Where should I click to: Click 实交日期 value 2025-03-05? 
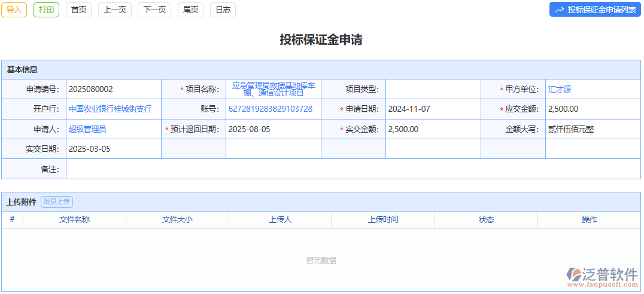[90, 149]
